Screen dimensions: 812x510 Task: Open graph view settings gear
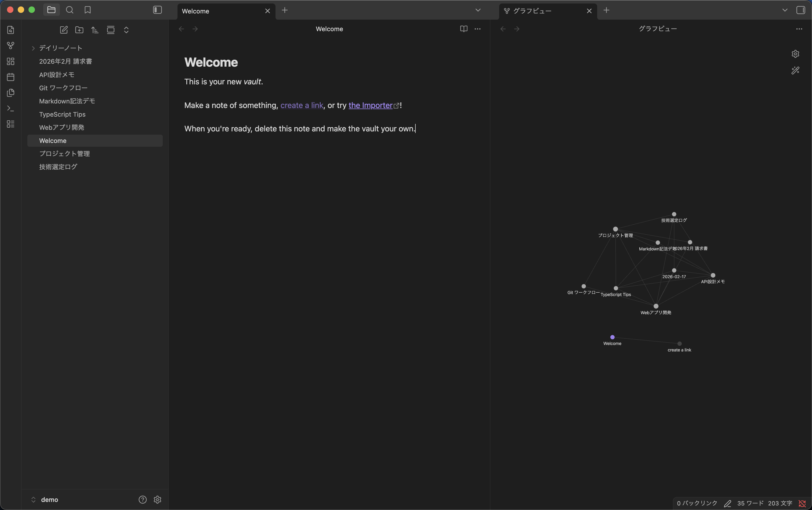(795, 54)
